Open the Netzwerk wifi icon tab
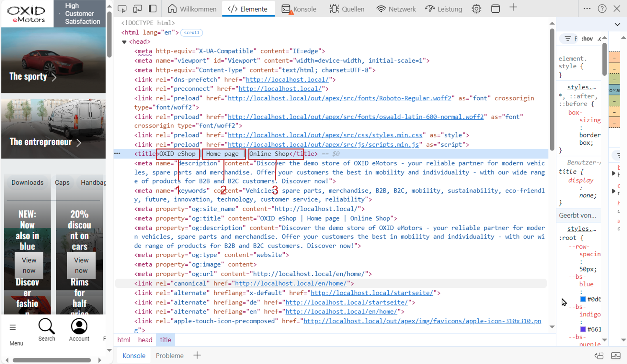The height and width of the screenshot is (364, 627). pos(396,9)
